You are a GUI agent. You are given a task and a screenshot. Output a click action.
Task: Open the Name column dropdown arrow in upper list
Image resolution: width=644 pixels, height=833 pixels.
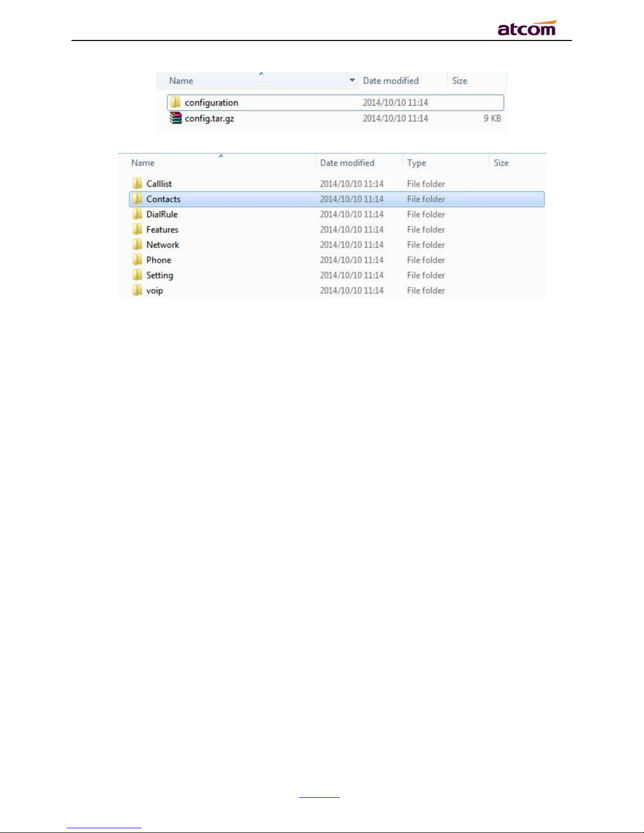pyautogui.click(x=352, y=80)
